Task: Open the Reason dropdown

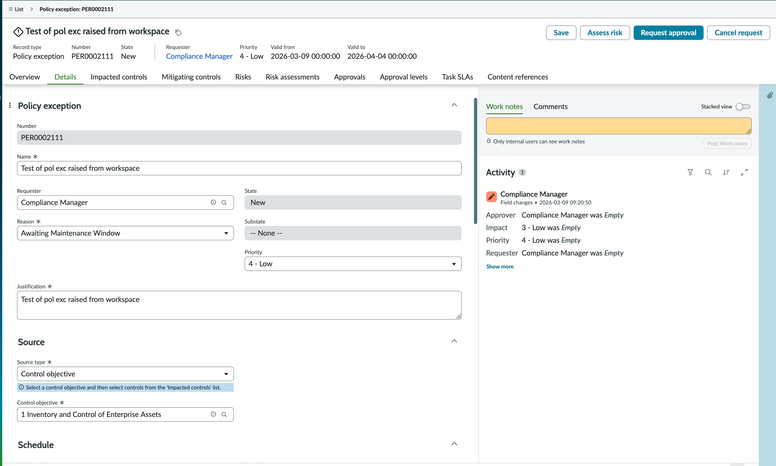Action: point(125,233)
